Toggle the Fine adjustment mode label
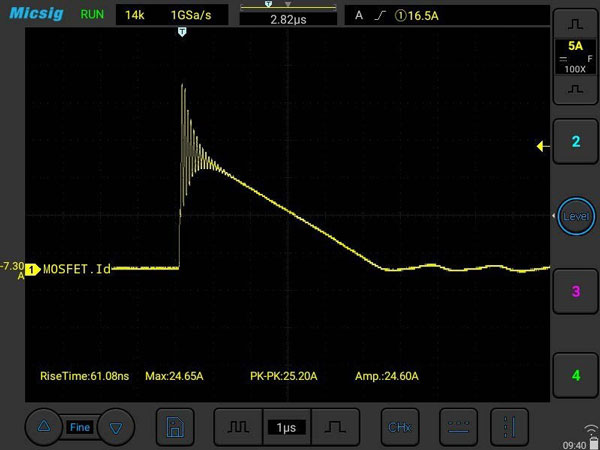The width and height of the screenshot is (600, 450). click(x=79, y=427)
